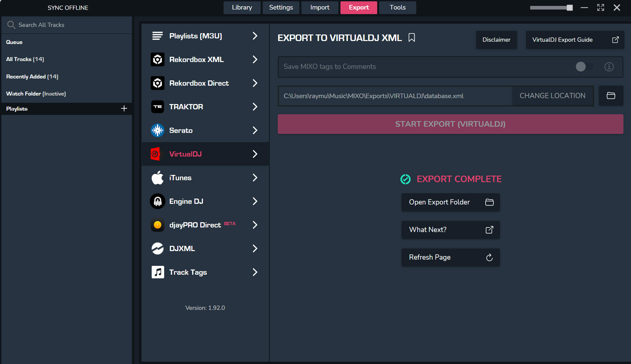Open the VirtualDJ Export Guide link
This screenshot has height=364, width=631.
[x=575, y=40]
